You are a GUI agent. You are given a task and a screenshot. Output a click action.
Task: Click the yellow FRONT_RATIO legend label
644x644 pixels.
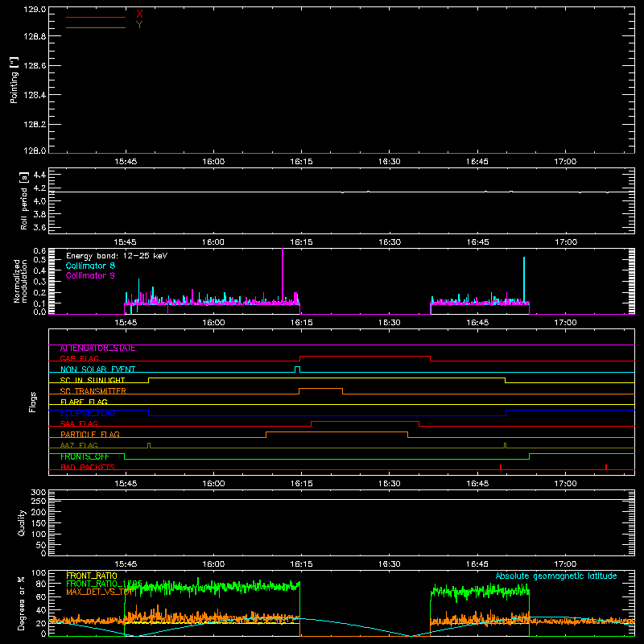[x=92, y=576]
